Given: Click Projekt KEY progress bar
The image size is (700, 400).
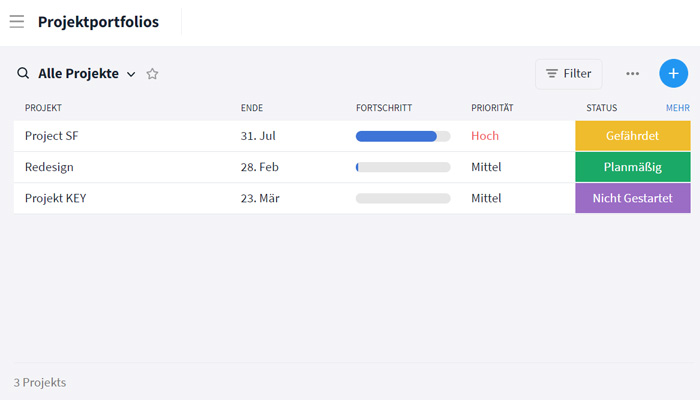Looking at the screenshot, I should 403,199.
